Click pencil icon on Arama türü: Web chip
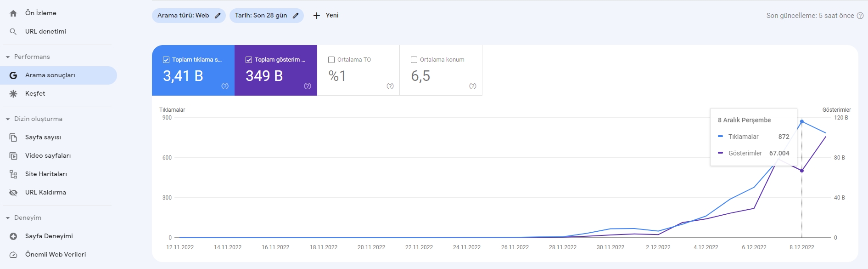 [x=218, y=16]
